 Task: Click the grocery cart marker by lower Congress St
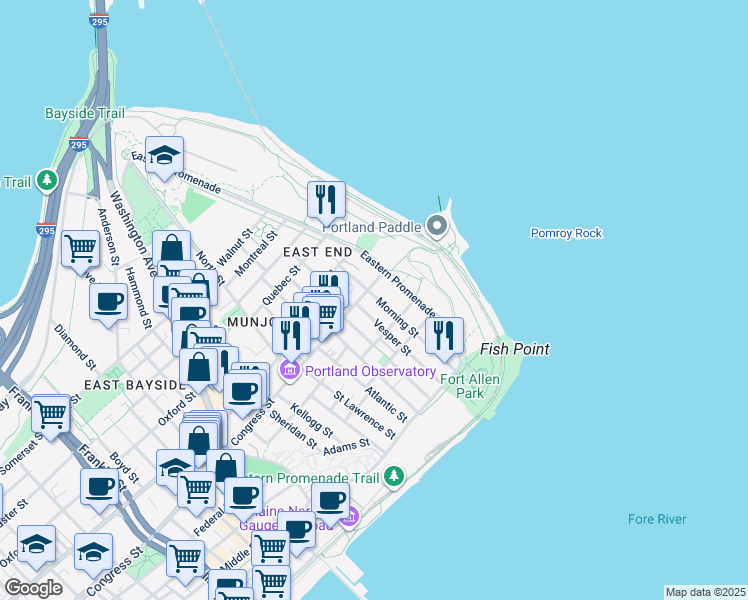coord(186,560)
